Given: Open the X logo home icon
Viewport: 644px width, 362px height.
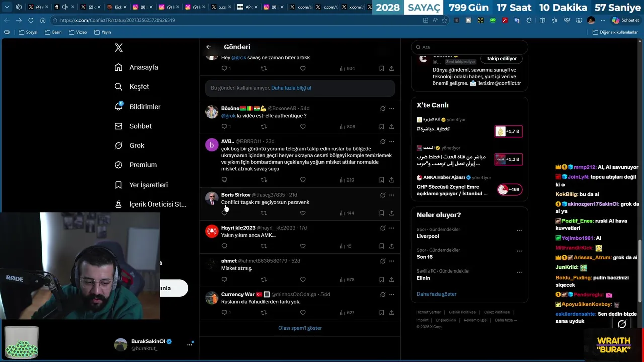Looking at the screenshot, I should pyautogui.click(x=119, y=48).
